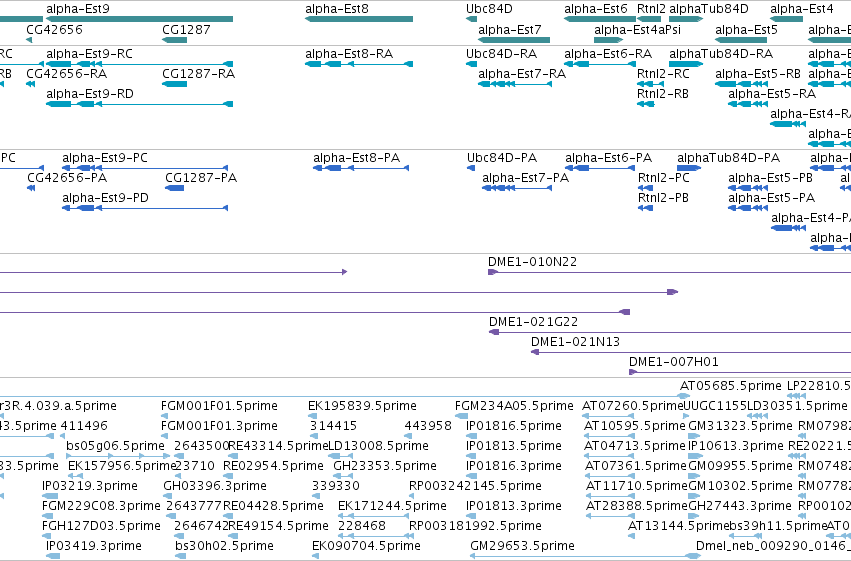851x561 pixels.
Task: Select the Rtnl2-RC transcript label
Action: pos(663,74)
